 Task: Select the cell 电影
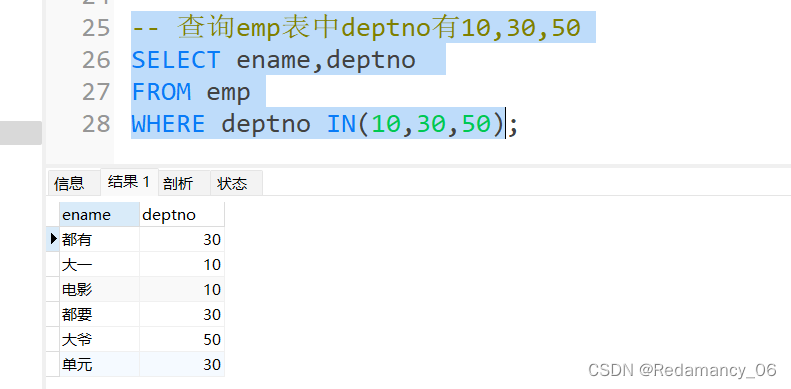pyautogui.click(x=99, y=289)
